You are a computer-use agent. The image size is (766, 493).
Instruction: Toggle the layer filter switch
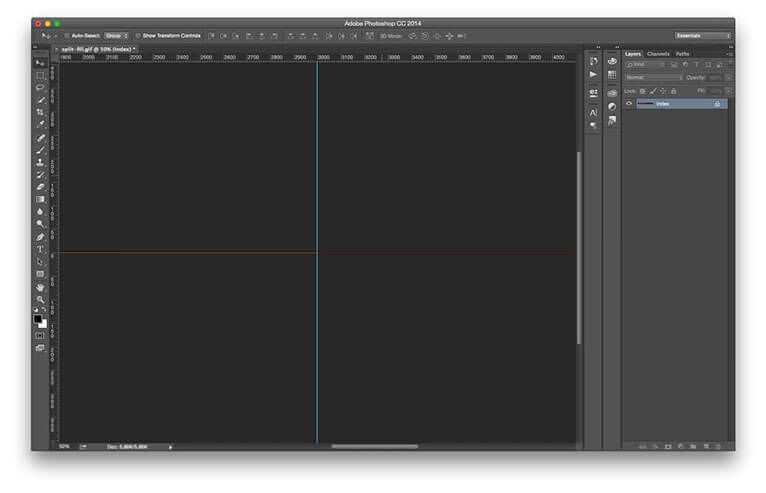click(x=730, y=64)
